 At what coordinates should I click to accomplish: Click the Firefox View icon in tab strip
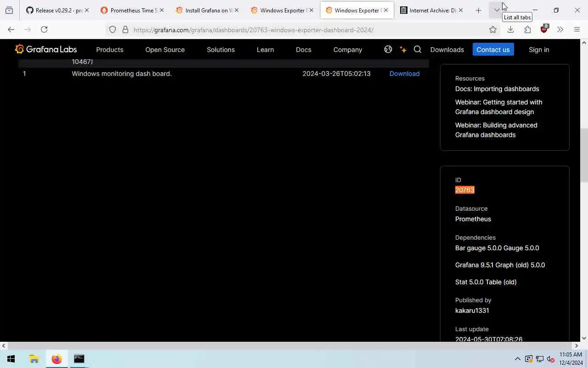(x=9, y=10)
